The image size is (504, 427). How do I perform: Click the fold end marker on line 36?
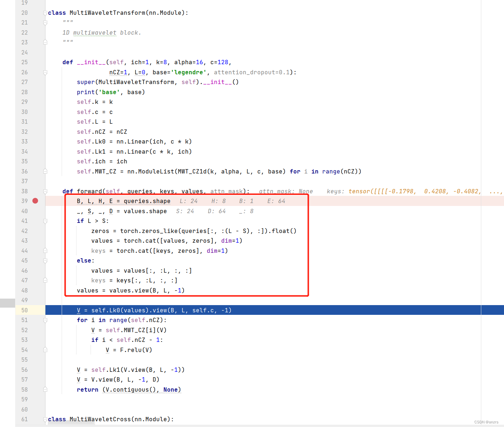[45, 171]
